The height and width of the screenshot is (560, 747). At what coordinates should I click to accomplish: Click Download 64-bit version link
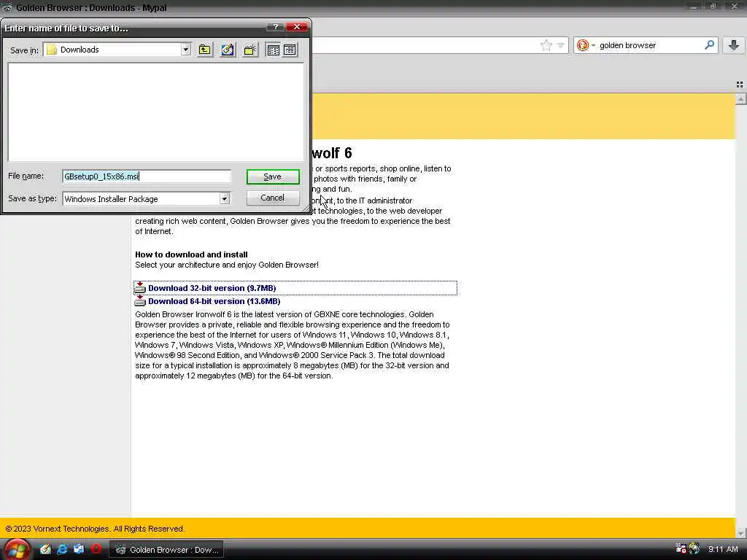pos(214,301)
